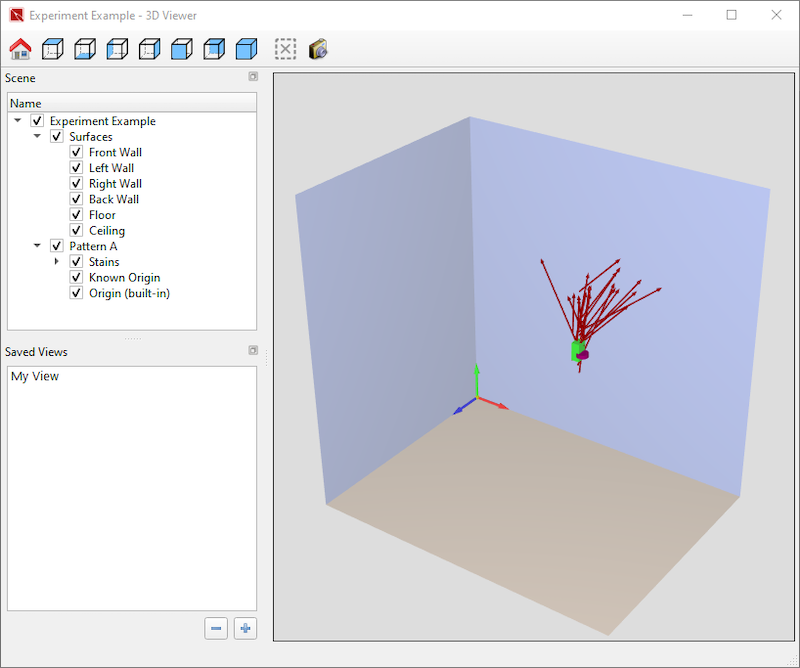Toggle the Stains visibility checkbox

(x=76, y=262)
